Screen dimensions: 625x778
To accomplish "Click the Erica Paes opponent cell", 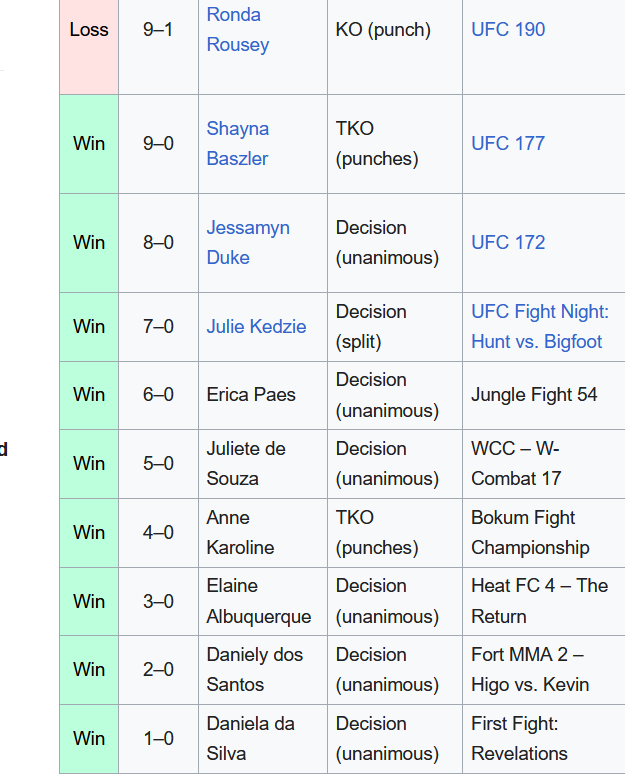I will coord(263,395).
